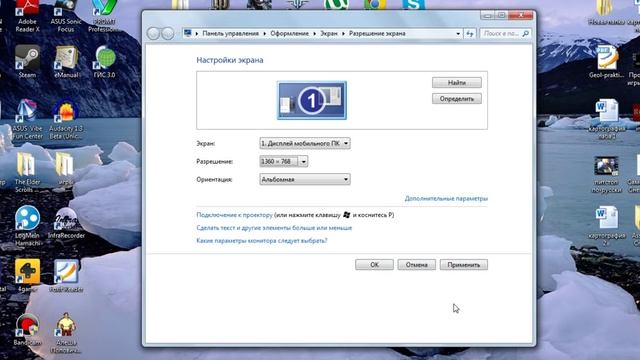The height and width of the screenshot is (360, 640).
Task: Open Какие параметры монитора следует выбрать link
Action: pyautogui.click(x=262, y=241)
